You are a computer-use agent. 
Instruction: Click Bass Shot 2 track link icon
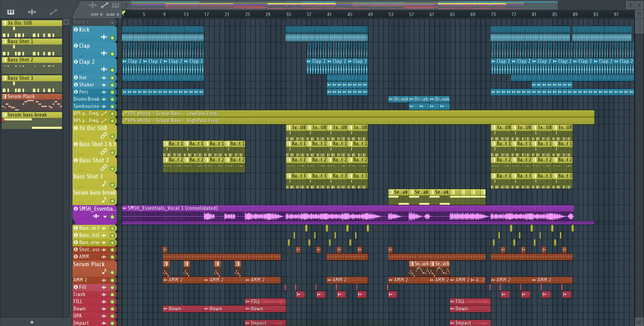point(104,168)
